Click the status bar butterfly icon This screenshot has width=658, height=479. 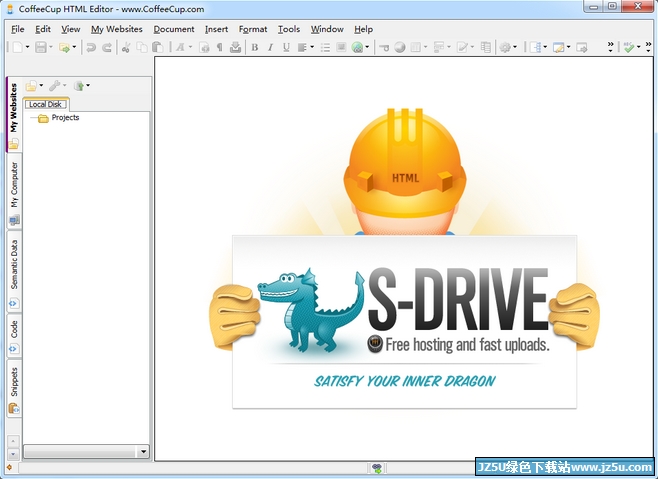pyautogui.click(x=377, y=468)
